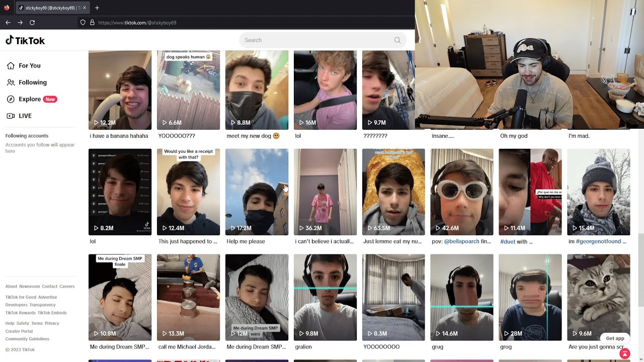Viewport: 644px width, 362px height.
Task: Open the black mask video with 8.8M views
Action: pos(257,90)
